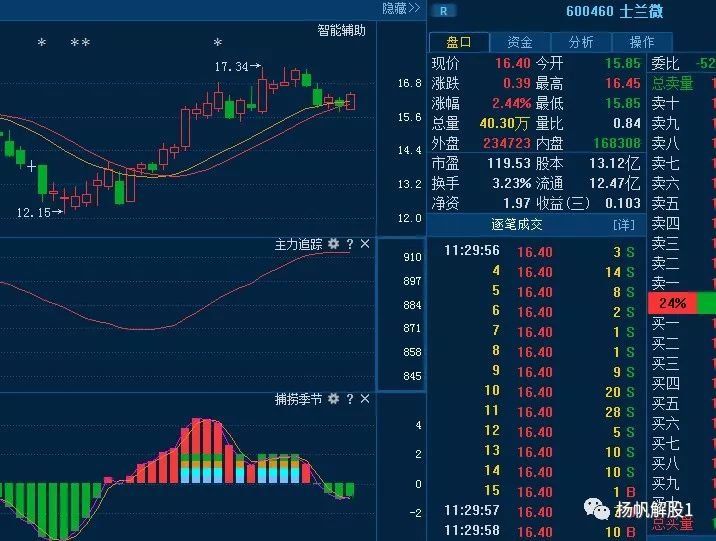Click 内盘 value 168308

pyautogui.click(x=617, y=143)
